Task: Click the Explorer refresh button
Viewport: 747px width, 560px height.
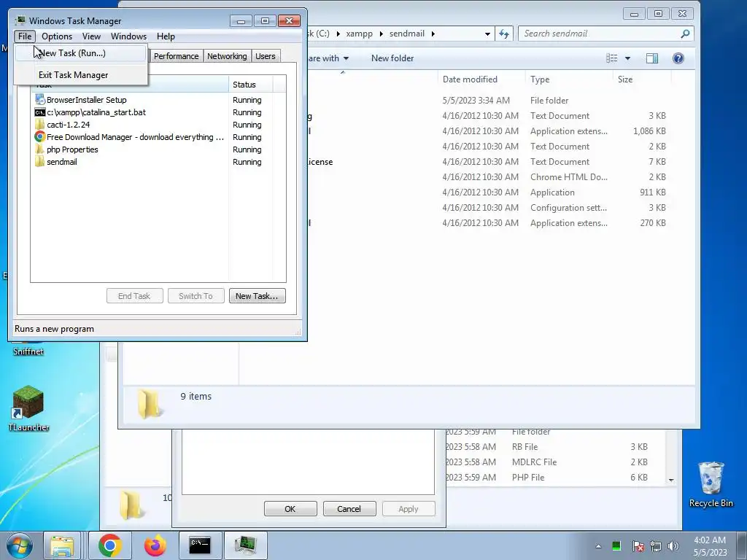Action: pyautogui.click(x=503, y=34)
